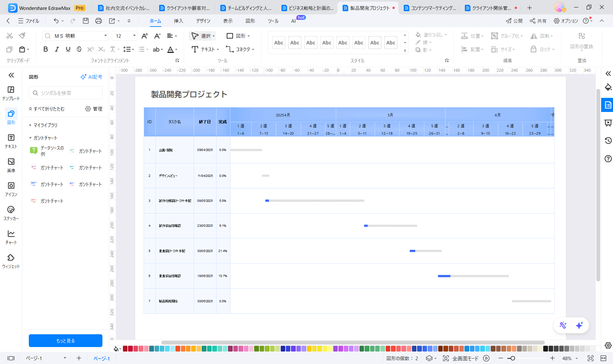The width and height of the screenshot is (613, 364).
Task: Toggle Bold formatting
Action: [x=45, y=49]
